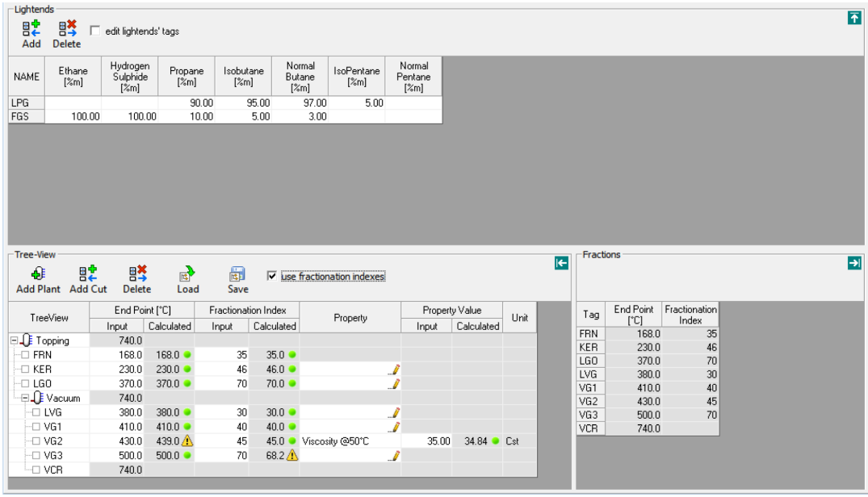Click VG2 calculated end point 439.0
The image size is (868, 497).
166,441
